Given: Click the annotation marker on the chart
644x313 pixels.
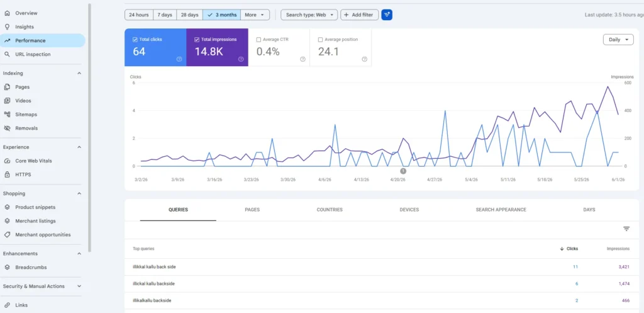Looking at the screenshot, I should point(403,171).
